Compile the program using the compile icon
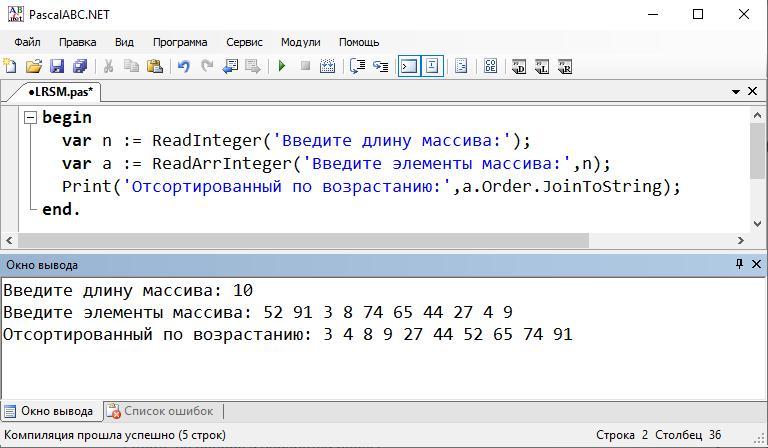 (x=327, y=66)
